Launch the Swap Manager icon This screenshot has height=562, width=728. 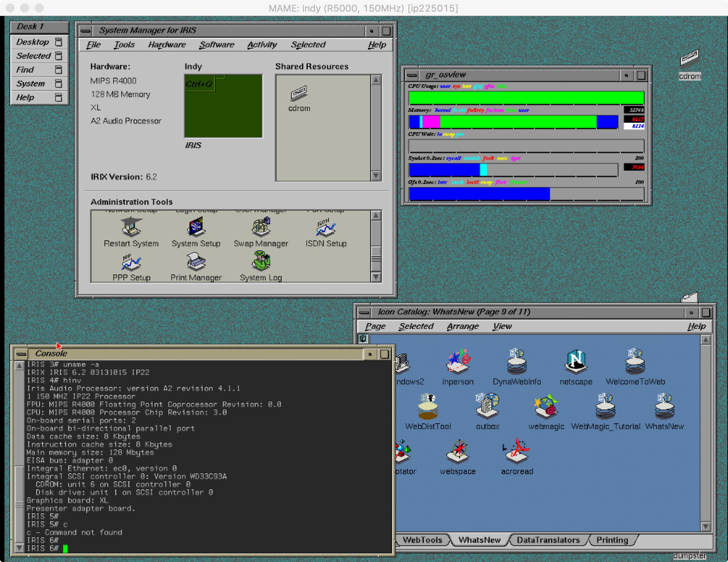[261, 227]
